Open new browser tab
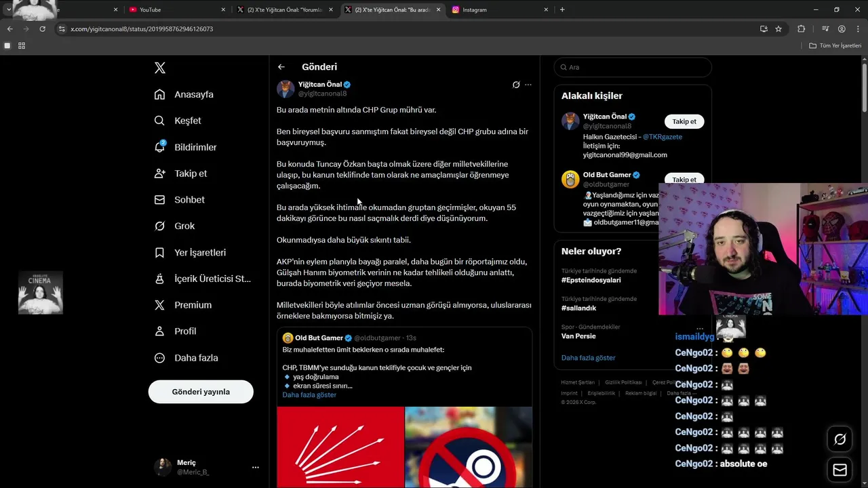Viewport: 868px width, 488px height. coord(562,9)
